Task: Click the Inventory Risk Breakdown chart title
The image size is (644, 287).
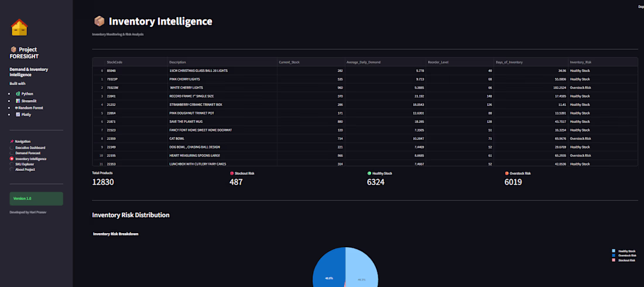Action: point(116,234)
